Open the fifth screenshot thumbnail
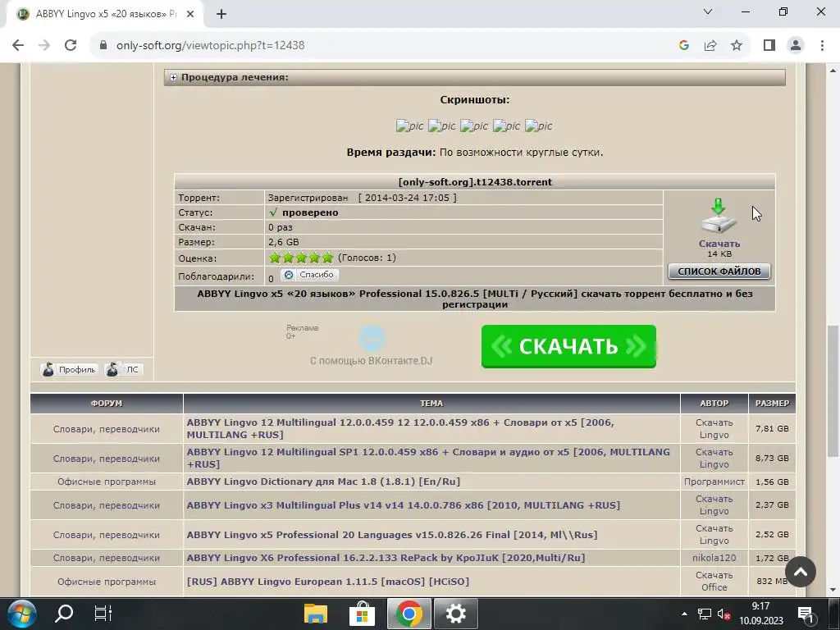The width and height of the screenshot is (840, 630). point(538,126)
